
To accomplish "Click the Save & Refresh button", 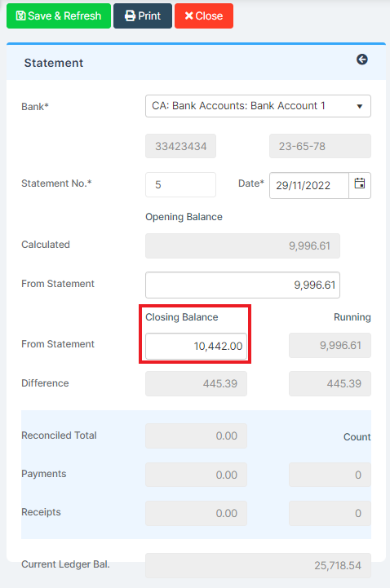I will (x=59, y=16).
